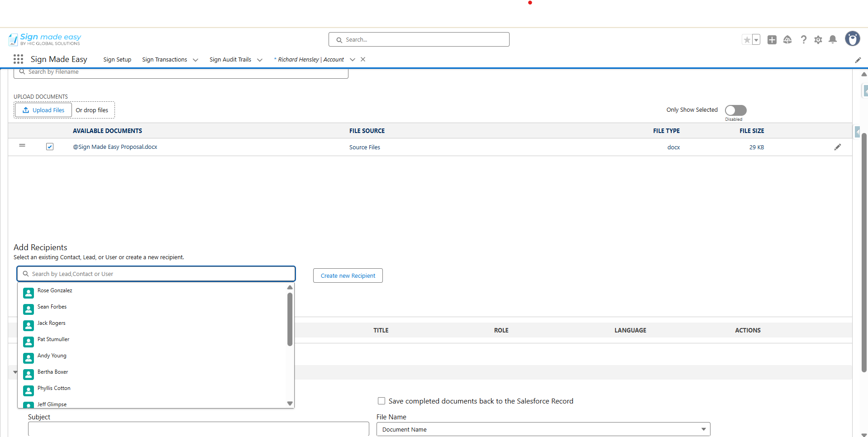The height and width of the screenshot is (437, 868).
Task: Focus the Search by Filename field
Action: click(181, 73)
